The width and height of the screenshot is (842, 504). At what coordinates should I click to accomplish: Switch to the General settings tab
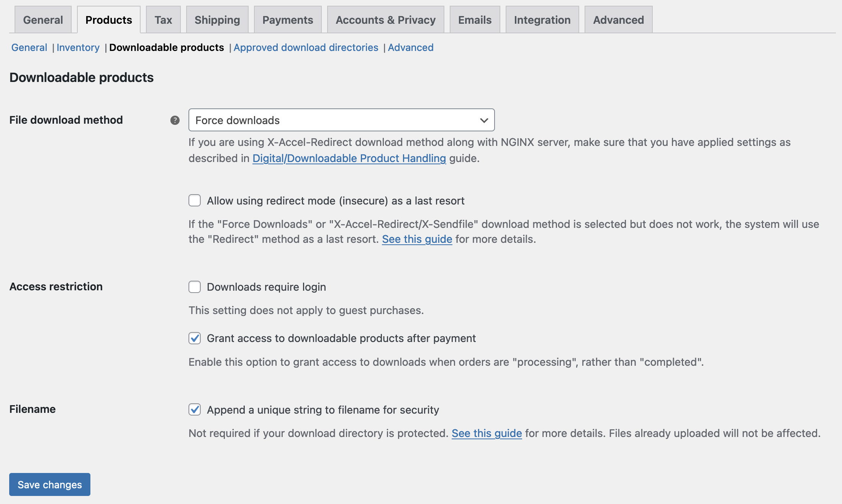click(x=43, y=20)
